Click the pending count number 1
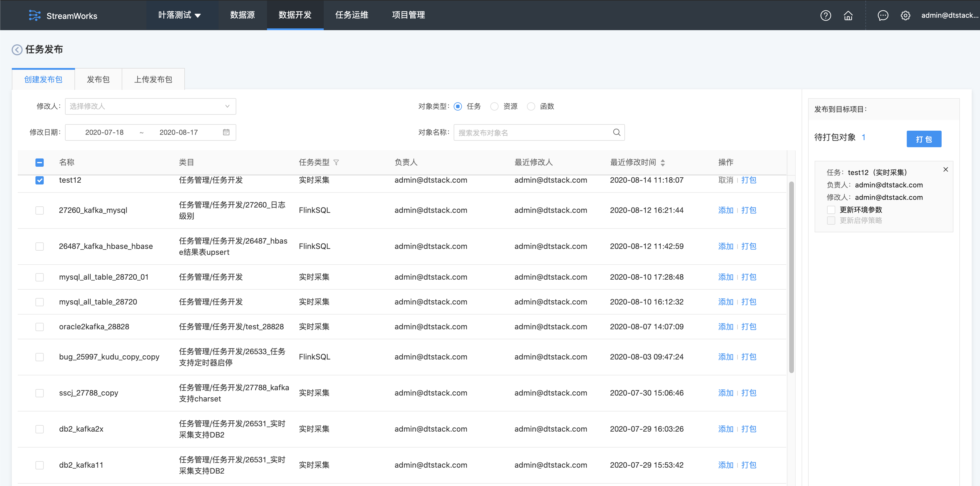Screen dimensions: 980x486 coord(864,137)
